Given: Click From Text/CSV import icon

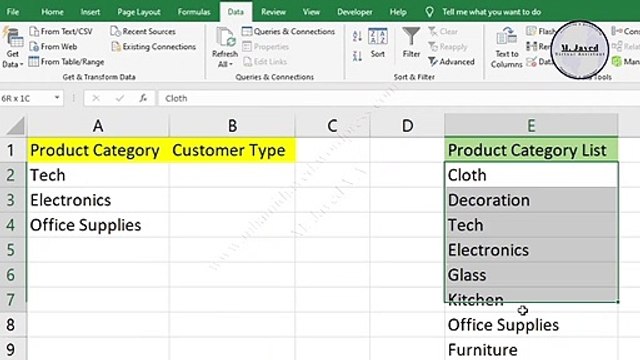Looking at the screenshot, I should (34, 31).
